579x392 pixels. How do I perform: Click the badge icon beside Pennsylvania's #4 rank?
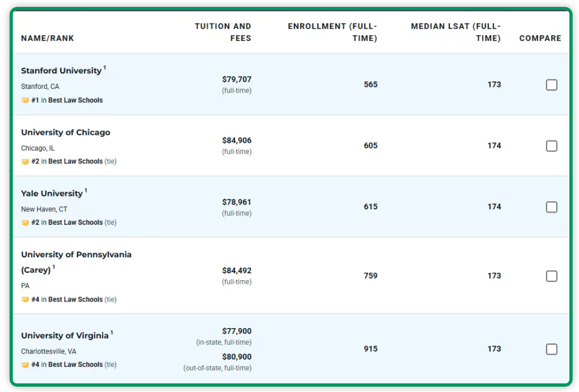25,300
